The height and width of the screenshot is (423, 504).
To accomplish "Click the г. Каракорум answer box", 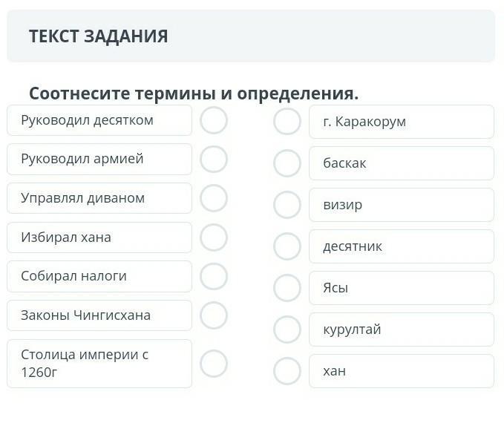I will click(x=401, y=122).
